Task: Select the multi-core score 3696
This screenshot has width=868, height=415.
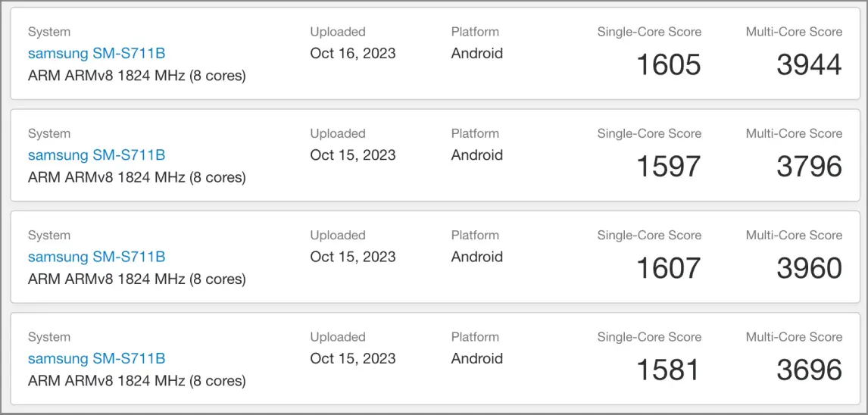Action: tap(810, 370)
